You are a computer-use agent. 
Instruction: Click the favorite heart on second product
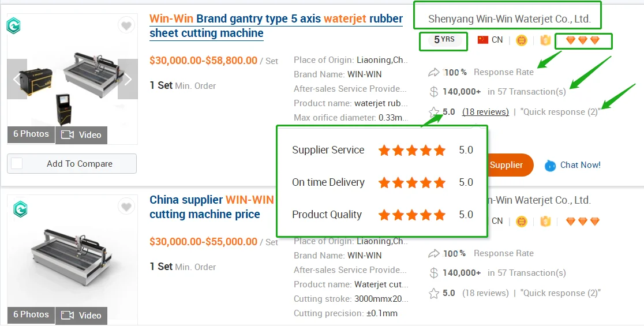(x=126, y=207)
